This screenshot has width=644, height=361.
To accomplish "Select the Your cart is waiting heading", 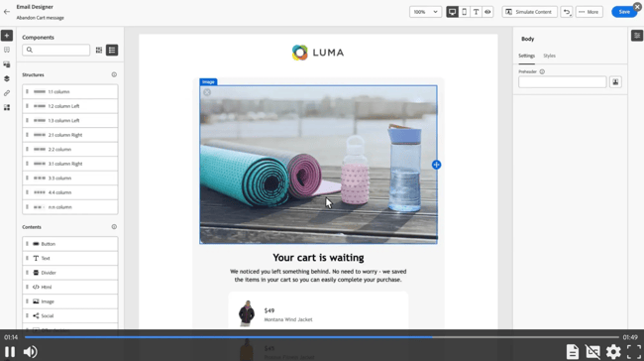I will pyautogui.click(x=318, y=258).
